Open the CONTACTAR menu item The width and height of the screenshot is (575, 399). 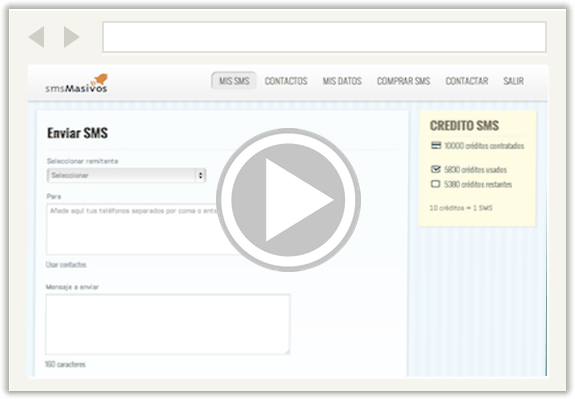467,81
